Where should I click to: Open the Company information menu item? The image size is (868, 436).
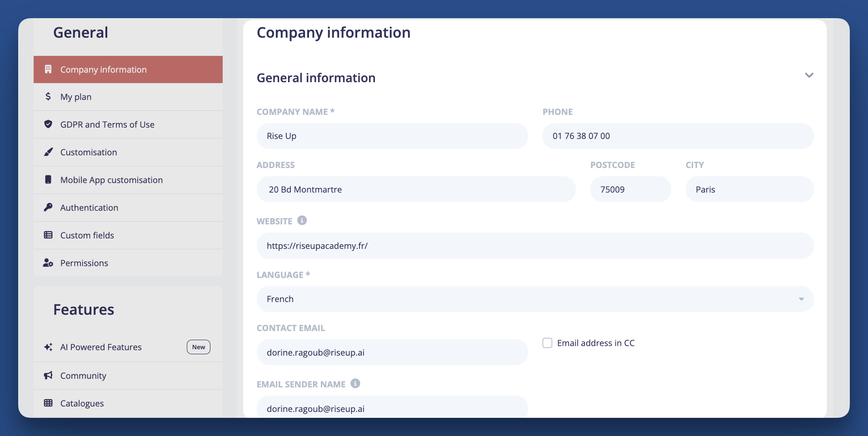(x=128, y=69)
